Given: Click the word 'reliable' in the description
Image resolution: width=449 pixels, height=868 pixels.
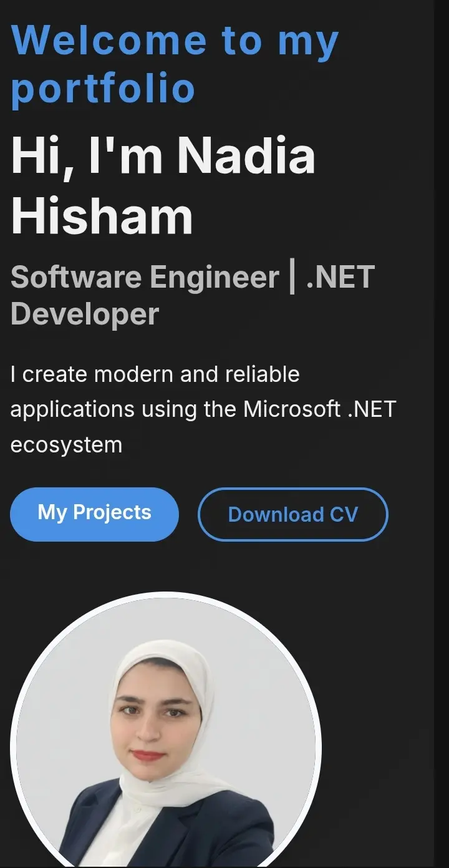Looking at the screenshot, I should coord(263,374).
